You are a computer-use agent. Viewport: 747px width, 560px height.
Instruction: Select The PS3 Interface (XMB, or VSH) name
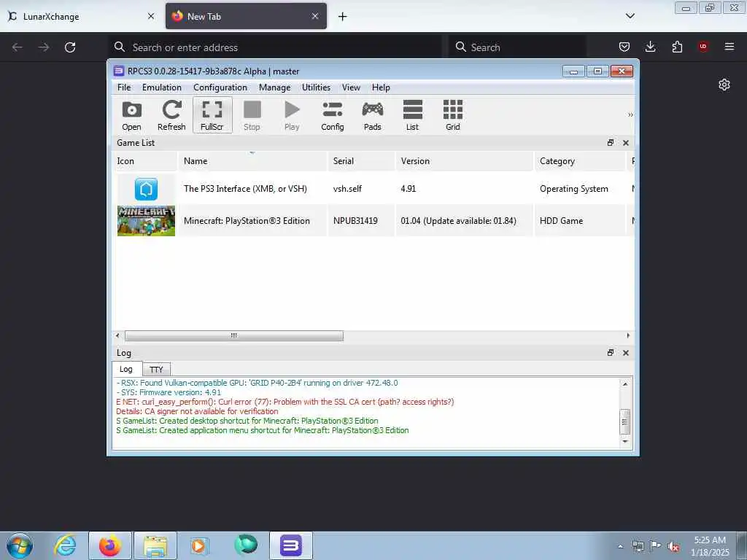point(245,189)
